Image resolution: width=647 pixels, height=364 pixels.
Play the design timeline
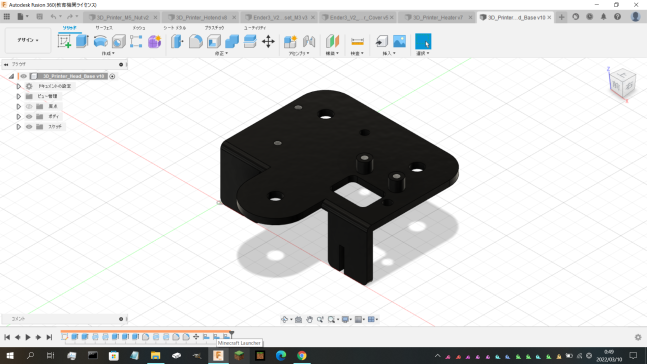tap(28, 337)
